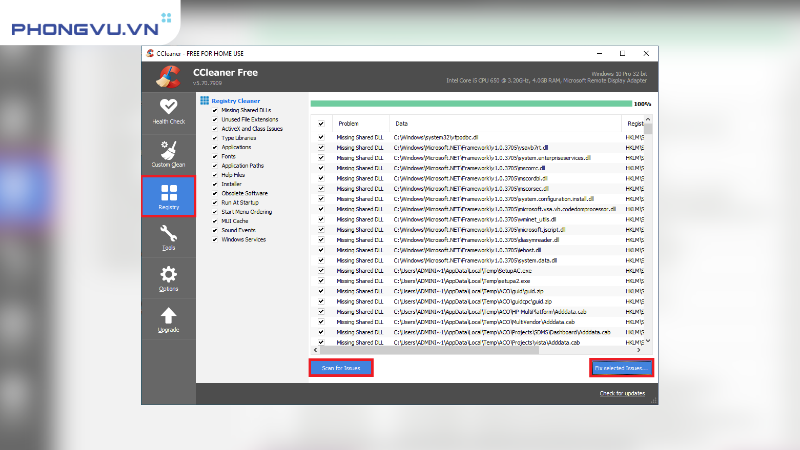This screenshot has width=800, height=450.
Task: Open the Health Check section
Action: [x=168, y=112]
